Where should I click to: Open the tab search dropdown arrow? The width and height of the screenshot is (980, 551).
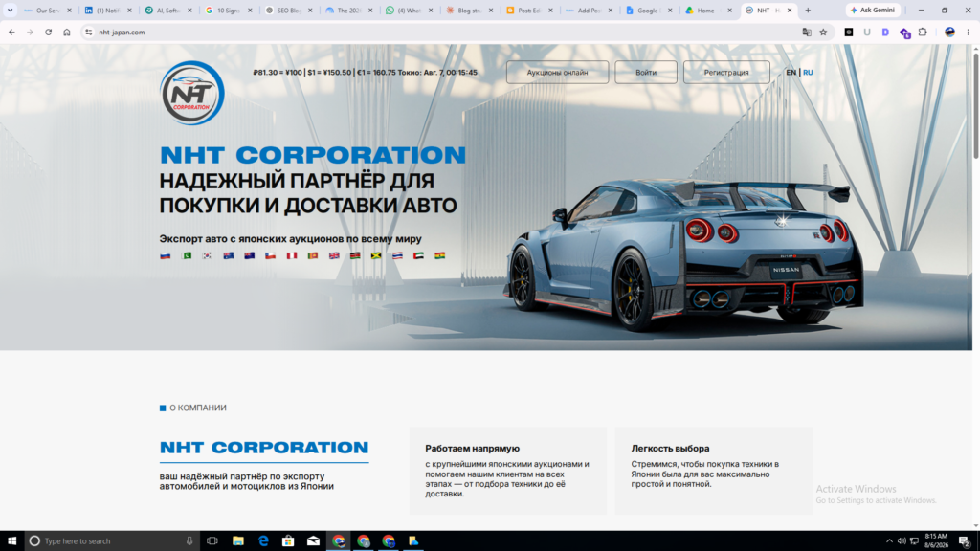pyautogui.click(x=10, y=10)
